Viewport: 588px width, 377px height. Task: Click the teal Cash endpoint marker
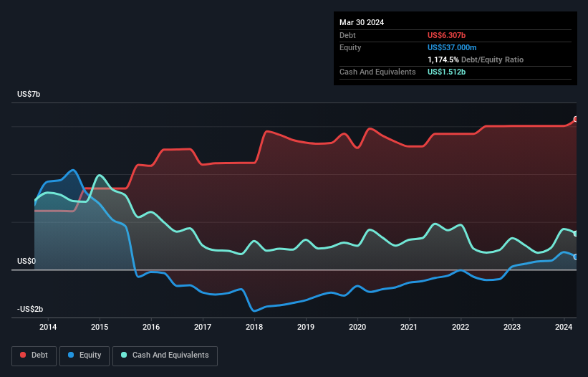(x=576, y=234)
